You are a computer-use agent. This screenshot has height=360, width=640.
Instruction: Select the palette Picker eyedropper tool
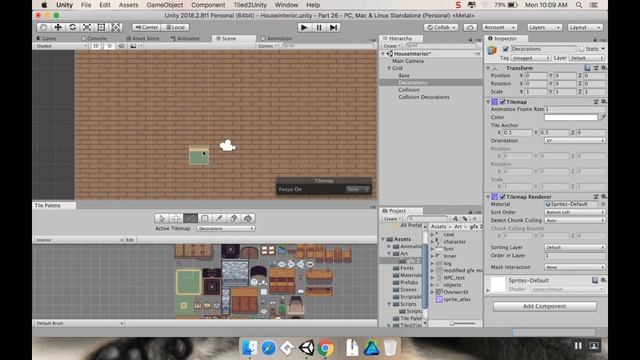click(x=219, y=218)
